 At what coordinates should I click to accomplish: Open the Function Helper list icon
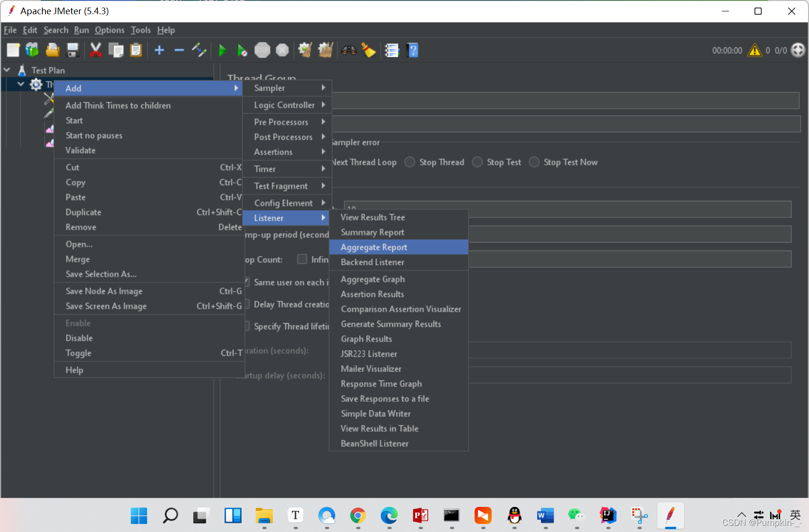coord(392,50)
